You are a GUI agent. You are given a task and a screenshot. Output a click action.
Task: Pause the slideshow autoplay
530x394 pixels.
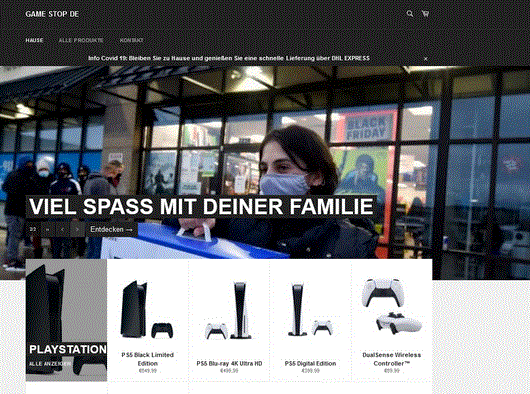tap(48, 229)
